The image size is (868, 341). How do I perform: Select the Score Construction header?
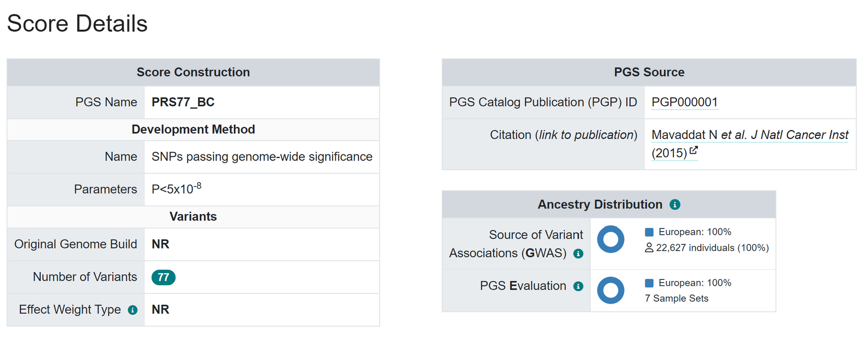193,72
